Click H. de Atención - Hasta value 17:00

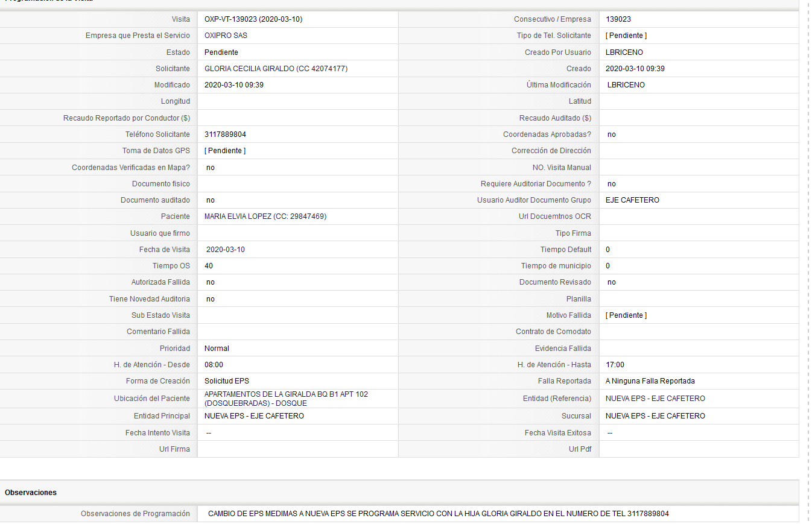coord(615,365)
